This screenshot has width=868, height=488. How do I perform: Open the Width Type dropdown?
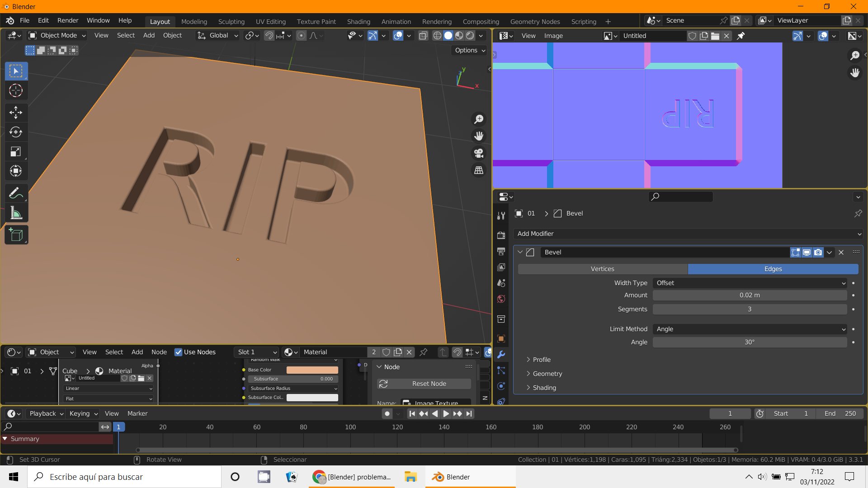point(750,283)
